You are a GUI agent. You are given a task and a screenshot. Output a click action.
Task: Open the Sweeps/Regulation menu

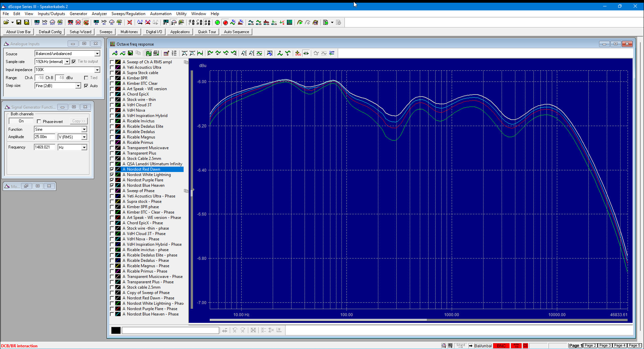[128, 14]
